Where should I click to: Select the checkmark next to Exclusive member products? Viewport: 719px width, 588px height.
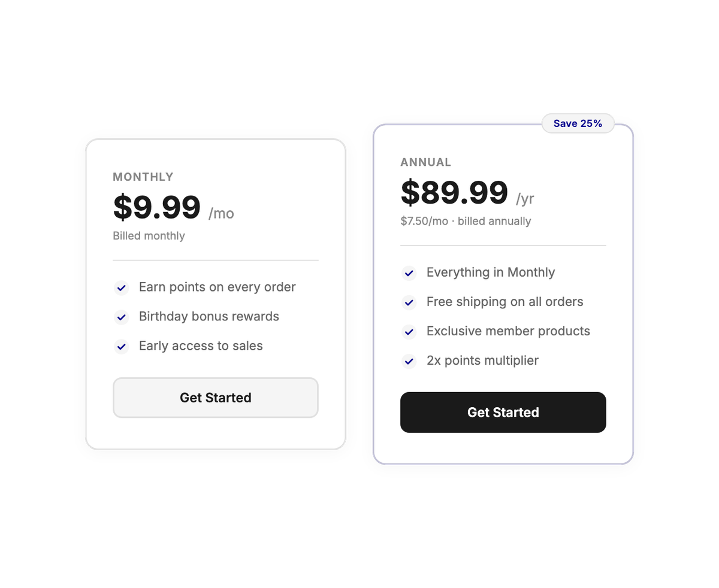click(x=409, y=332)
